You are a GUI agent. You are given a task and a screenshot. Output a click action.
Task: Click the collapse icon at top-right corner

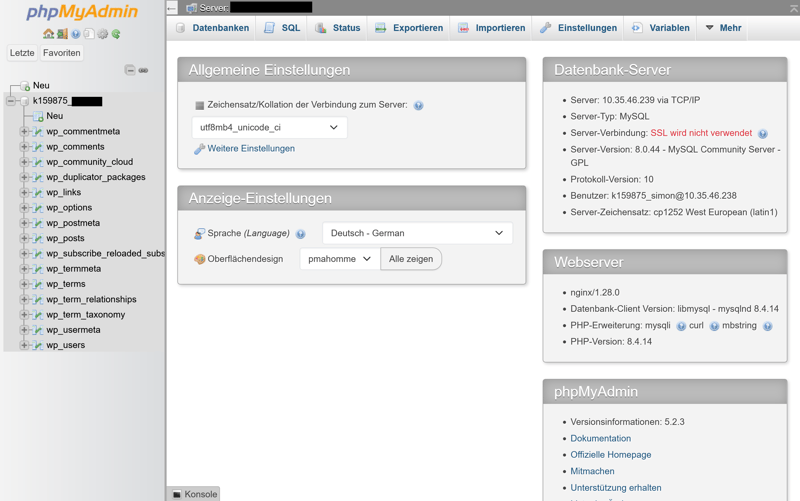coord(793,8)
